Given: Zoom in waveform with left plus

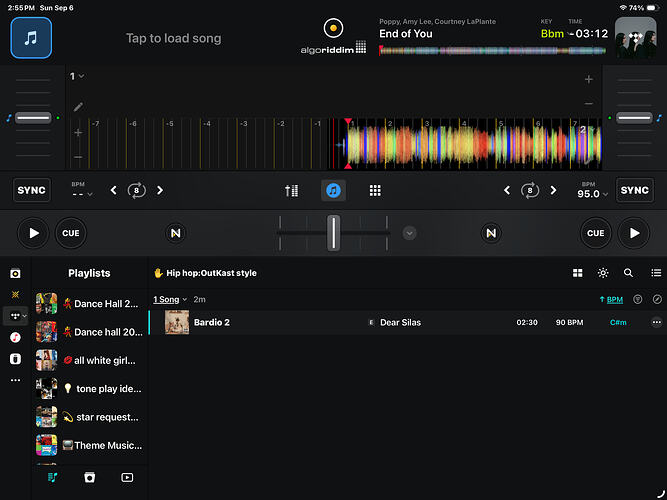Looking at the screenshot, I should [78, 133].
